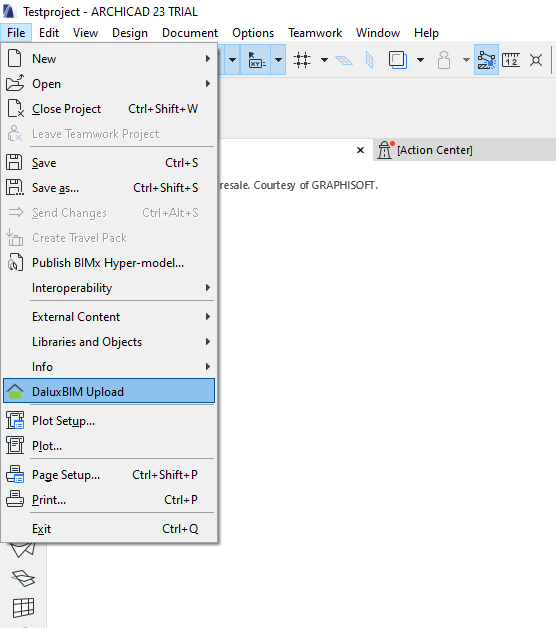Open the grid snap dropdown arrow
The image size is (556, 628).
[x=324, y=60]
